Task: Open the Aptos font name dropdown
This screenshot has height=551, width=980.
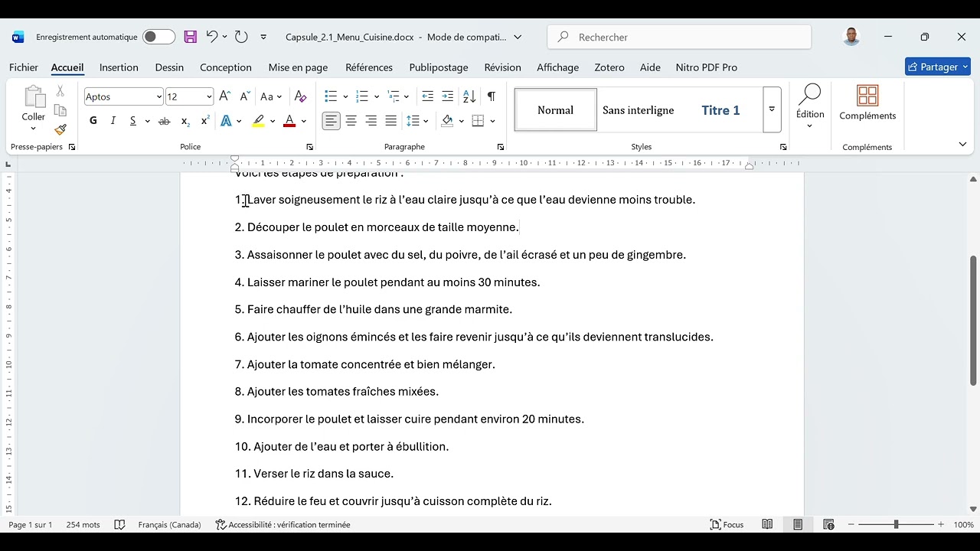Action: tap(159, 96)
